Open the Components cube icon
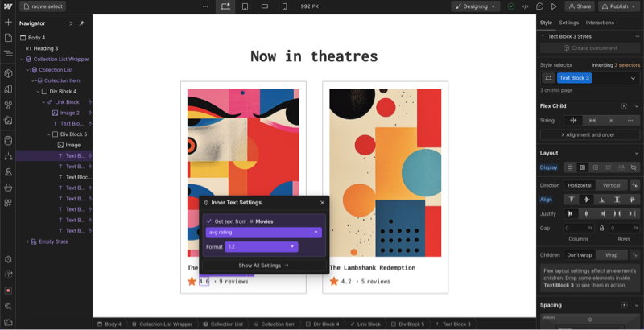The width and height of the screenshot is (644, 330). coord(8,72)
